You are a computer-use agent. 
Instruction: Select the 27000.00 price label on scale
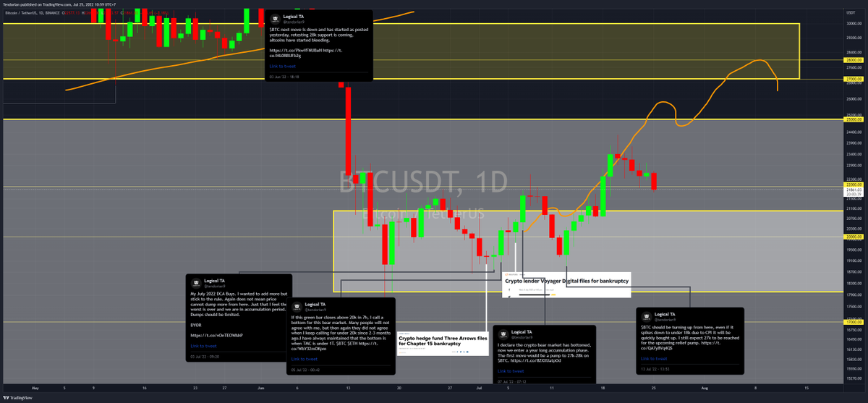(x=854, y=78)
